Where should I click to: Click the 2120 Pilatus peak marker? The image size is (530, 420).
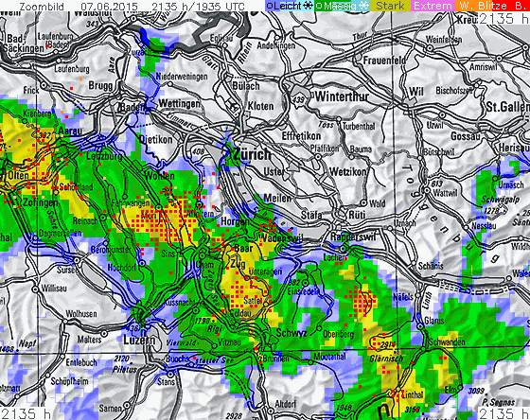(122, 359)
